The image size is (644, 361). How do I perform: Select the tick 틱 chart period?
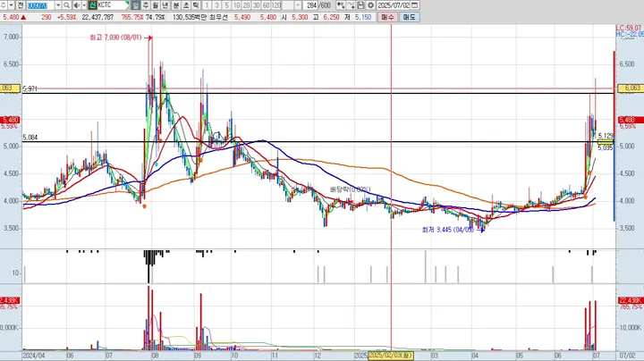(x=196, y=5)
